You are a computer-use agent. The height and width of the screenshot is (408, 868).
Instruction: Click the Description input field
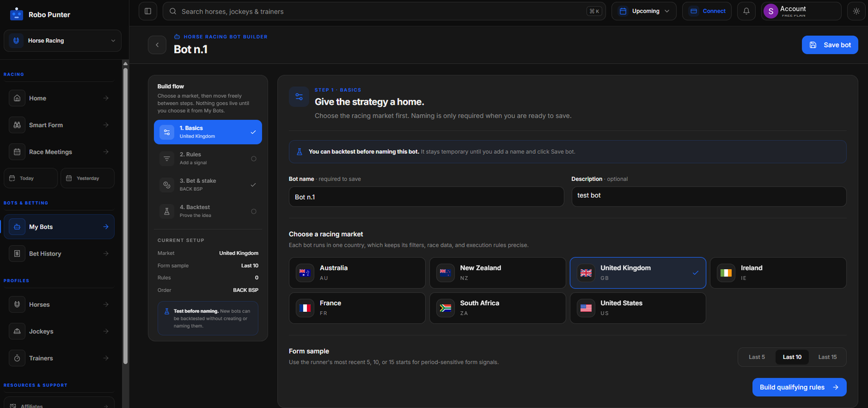709,197
